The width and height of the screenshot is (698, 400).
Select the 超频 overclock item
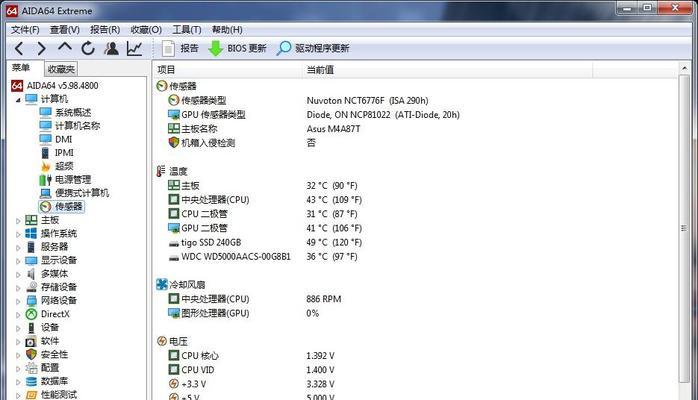[x=57, y=166]
